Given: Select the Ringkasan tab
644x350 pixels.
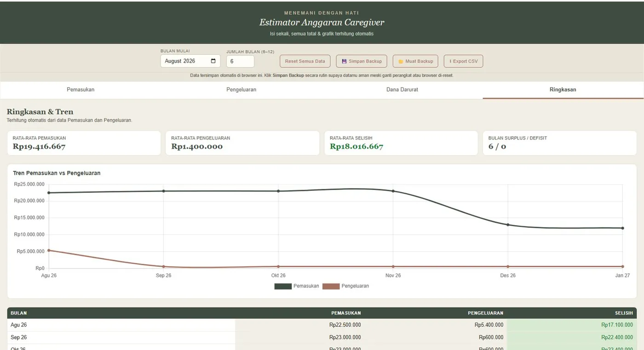Looking at the screenshot, I should [563, 90].
